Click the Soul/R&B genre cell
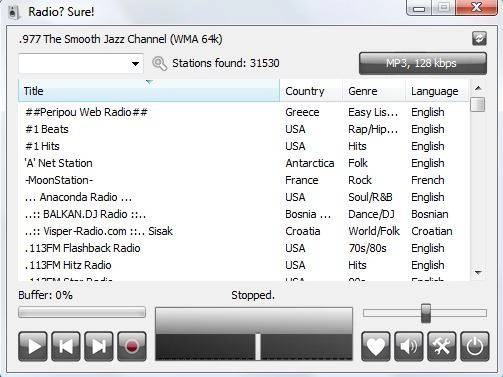 point(370,197)
